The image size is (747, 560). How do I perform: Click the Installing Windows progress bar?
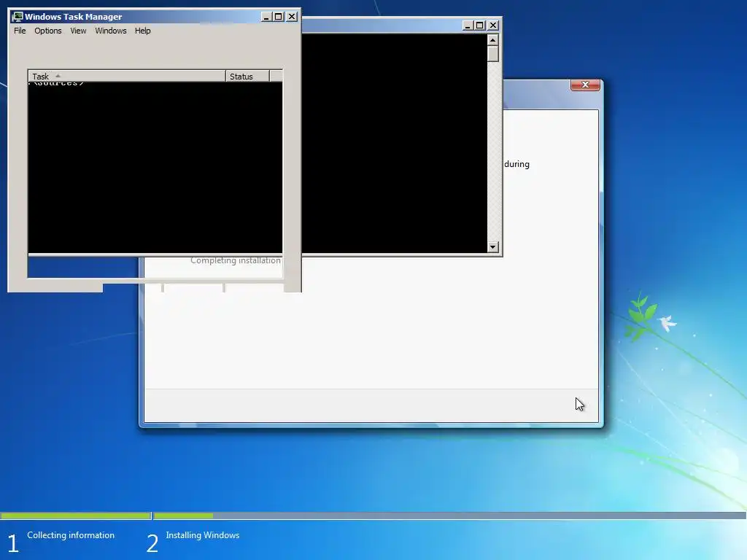pyautogui.click(x=449, y=516)
